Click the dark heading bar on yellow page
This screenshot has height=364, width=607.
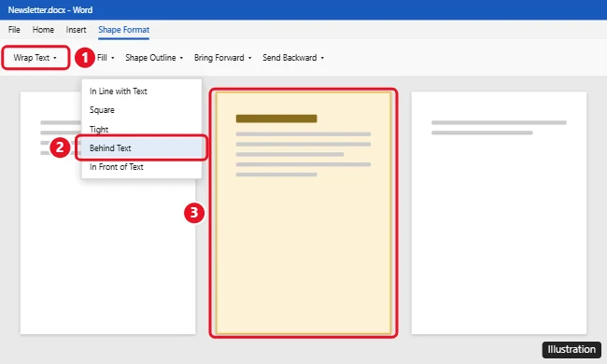pos(276,119)
